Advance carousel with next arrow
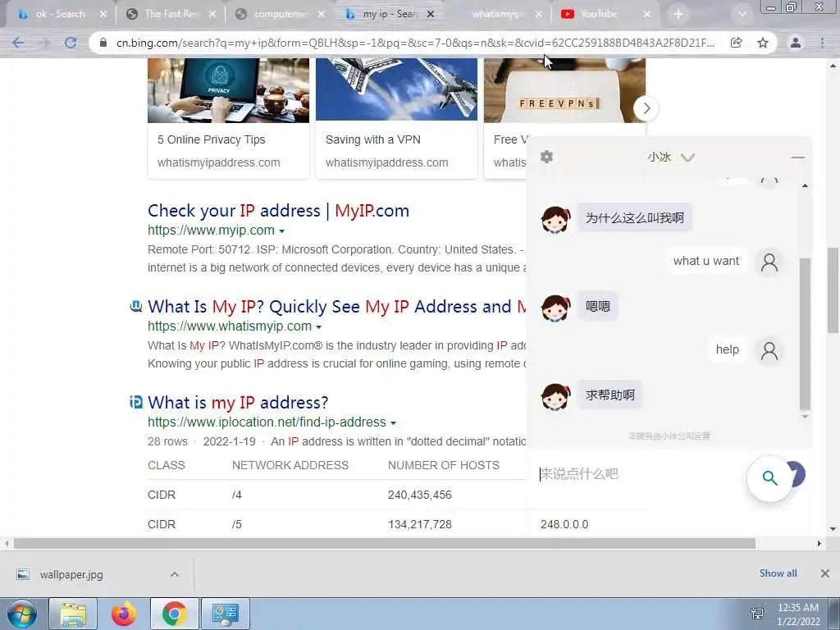 point(646,108)
